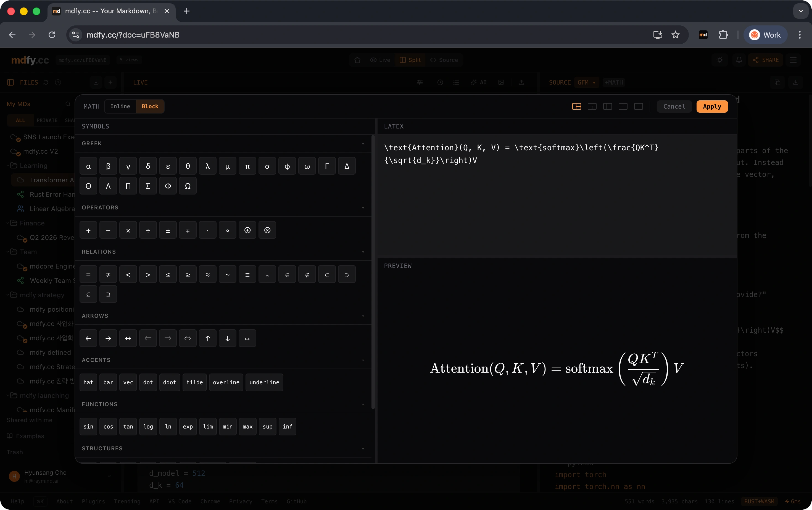Insert the circled plus operator
Screen dimensions: 812x510
[x=247, y=230]
